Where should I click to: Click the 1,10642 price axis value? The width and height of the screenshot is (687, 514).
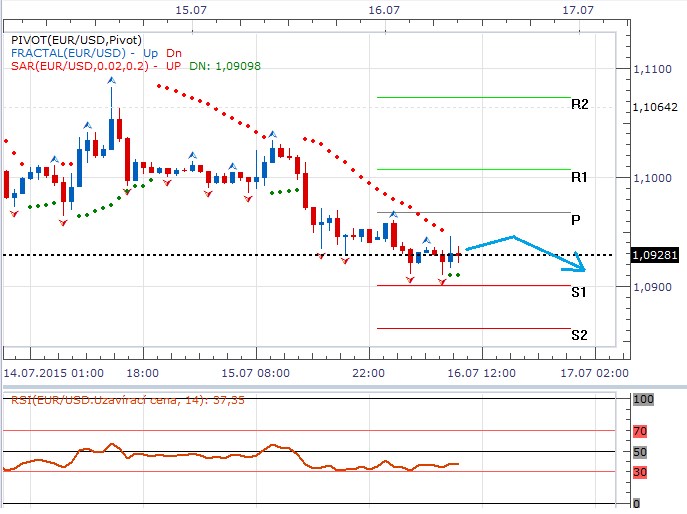tap(656, 107)
